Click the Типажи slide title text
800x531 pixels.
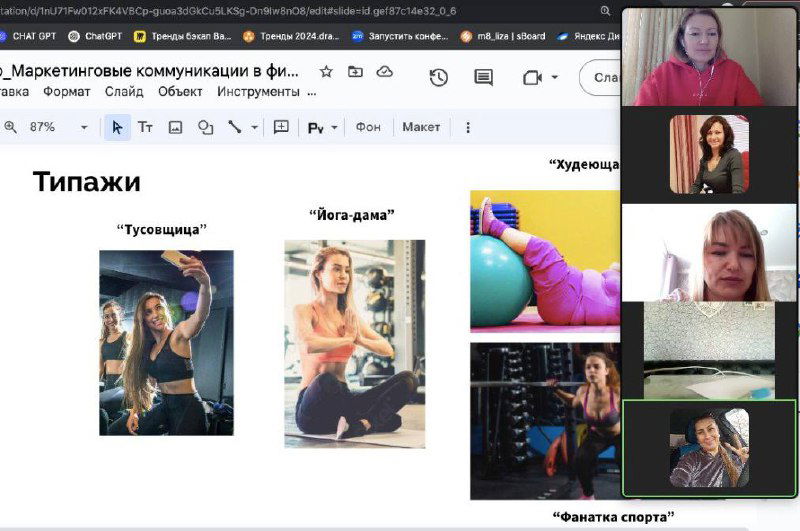[x=87, y=182]
